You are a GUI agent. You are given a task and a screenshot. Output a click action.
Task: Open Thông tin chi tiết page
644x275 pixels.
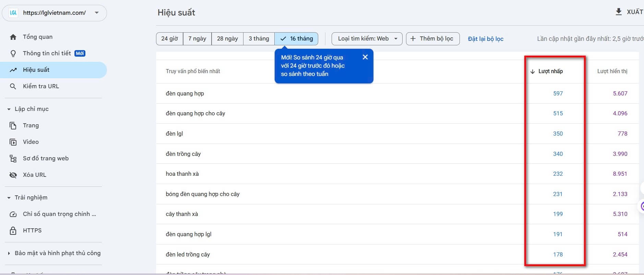[53, 53]
